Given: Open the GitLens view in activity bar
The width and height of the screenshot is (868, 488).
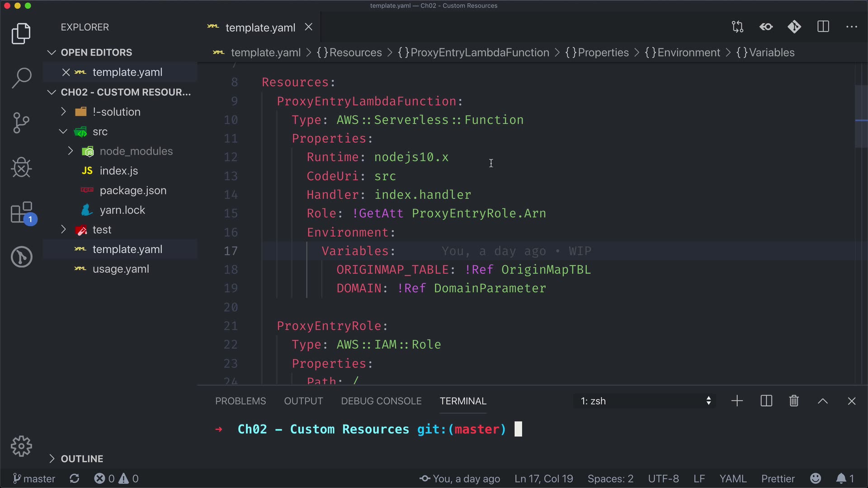Looking at the screenshot, I should [21, 257].
